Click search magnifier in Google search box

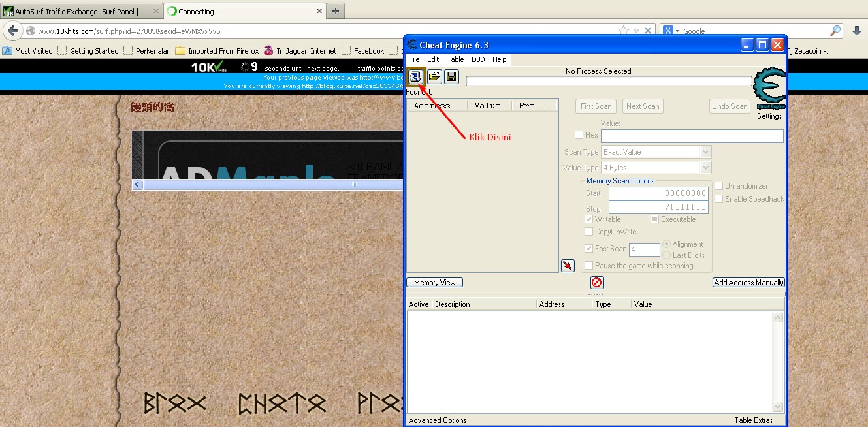pyautogui.click(x=836, y=31)
